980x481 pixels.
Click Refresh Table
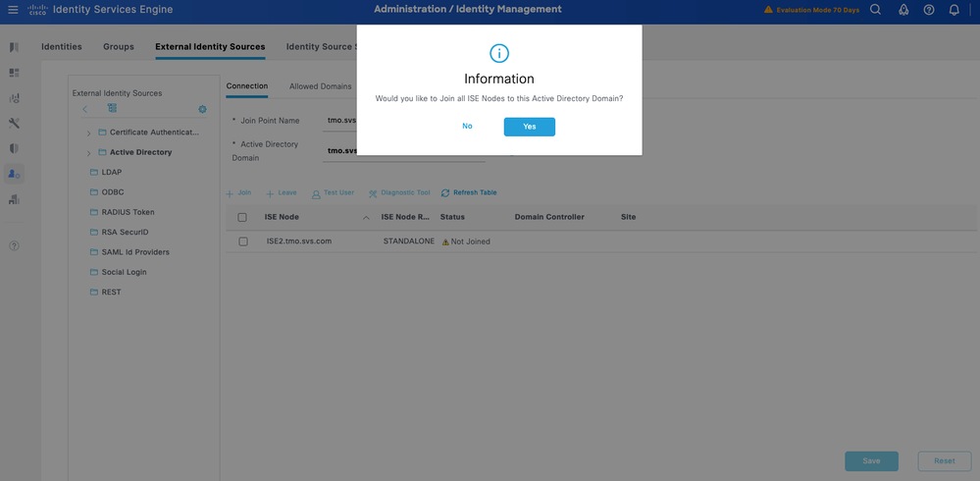(469, 192)
